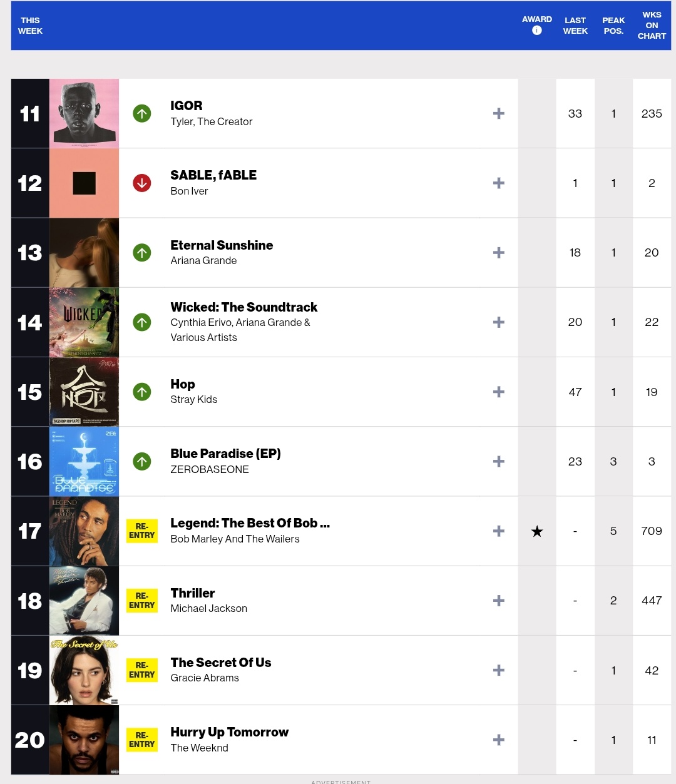Viewport: 676px width, 784px height.
Task: Click plus icon for Blue Paradise (EP)
Action: pyautogui.click(x=498, y=462)
